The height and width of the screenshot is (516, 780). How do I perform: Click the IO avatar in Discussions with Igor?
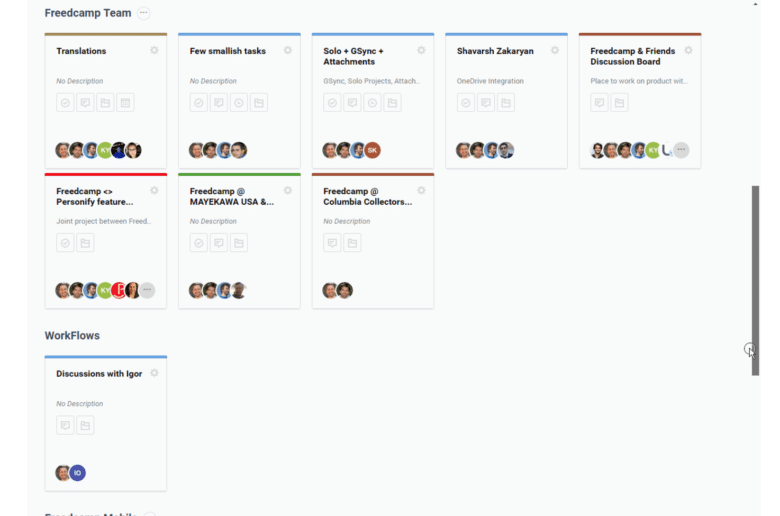tap(77, 473)
